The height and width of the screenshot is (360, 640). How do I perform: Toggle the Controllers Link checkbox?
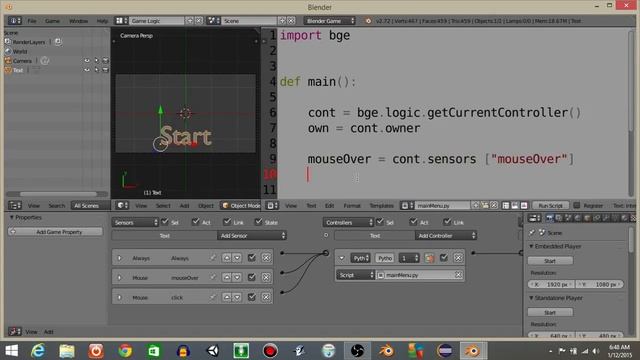click(x=447, y=222)
